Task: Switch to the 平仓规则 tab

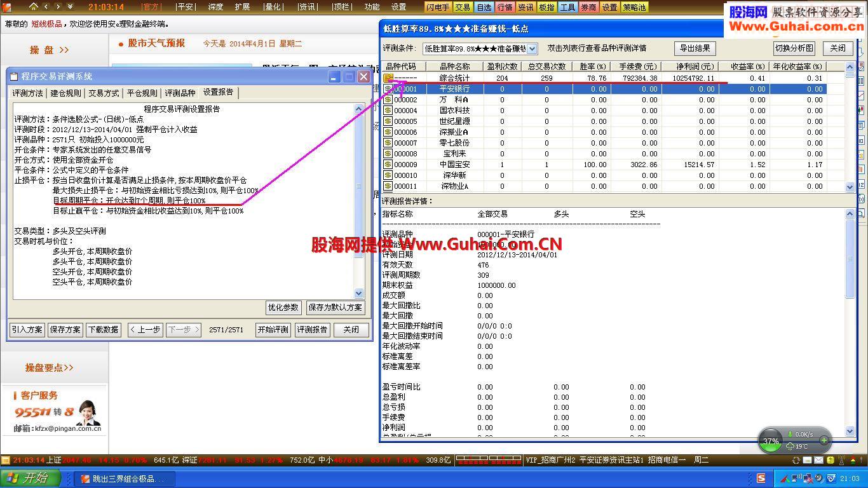Action: 142,93
